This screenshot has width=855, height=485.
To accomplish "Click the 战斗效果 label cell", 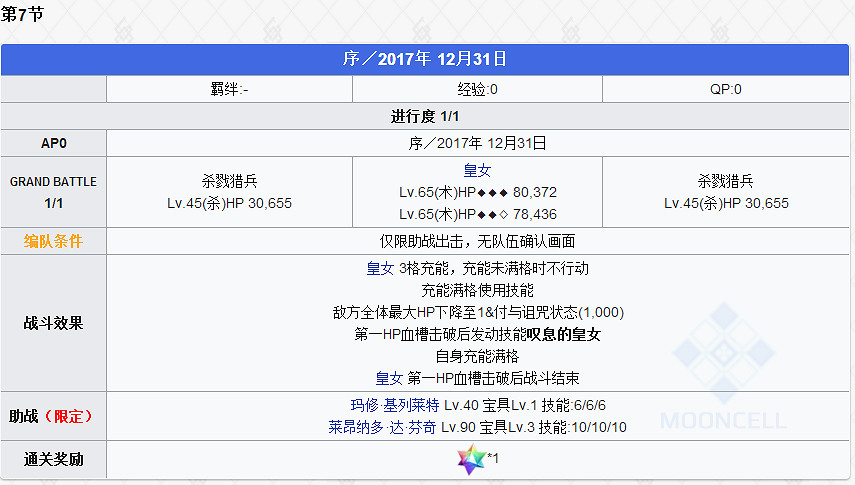I will click(53, 323).
